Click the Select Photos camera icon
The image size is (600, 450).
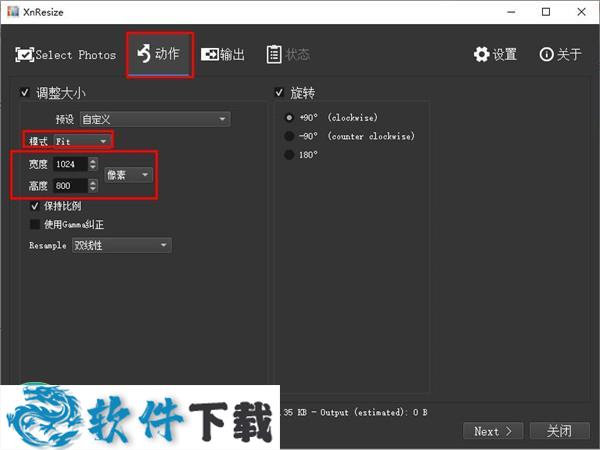click(25, 55)
